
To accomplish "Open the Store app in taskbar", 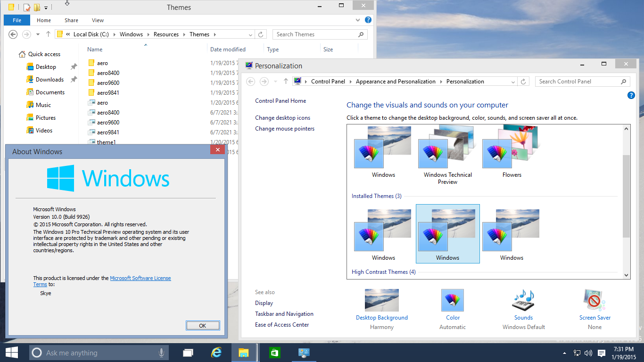I will 274,353.
